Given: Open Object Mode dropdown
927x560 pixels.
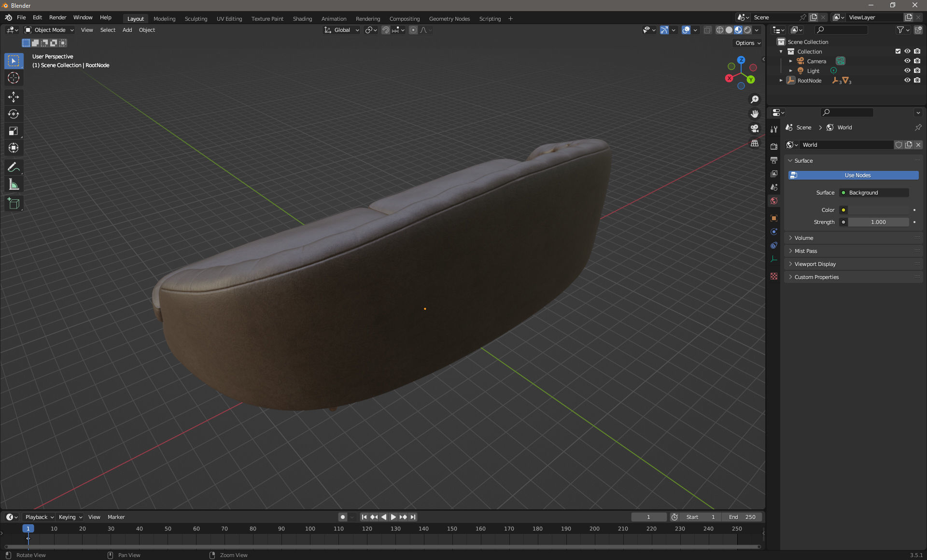Looking at the screenshot, I should (49, 30).
